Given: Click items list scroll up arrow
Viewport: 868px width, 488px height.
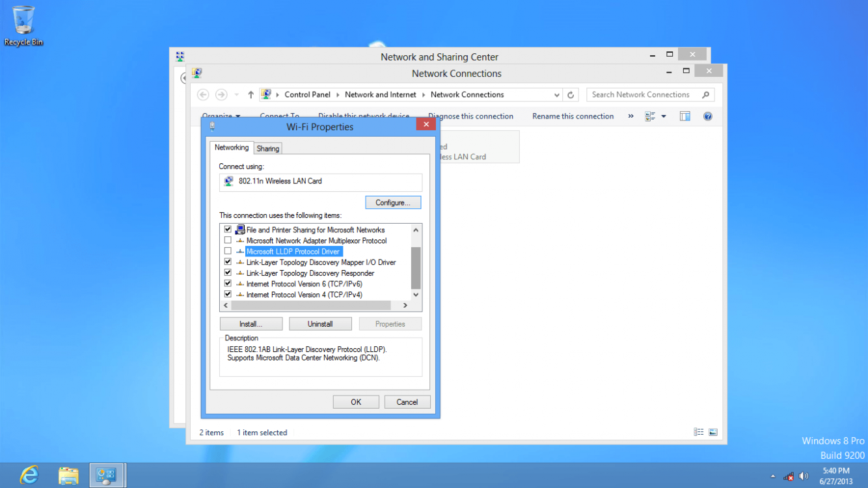Looking at the screenshot, I should (x=416, y=230).
